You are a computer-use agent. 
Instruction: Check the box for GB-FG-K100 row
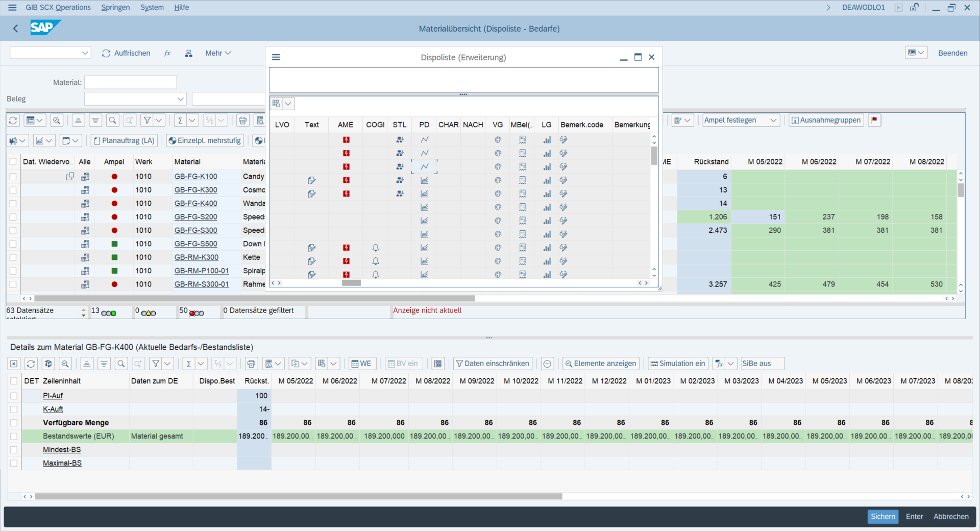click(13, 177)
